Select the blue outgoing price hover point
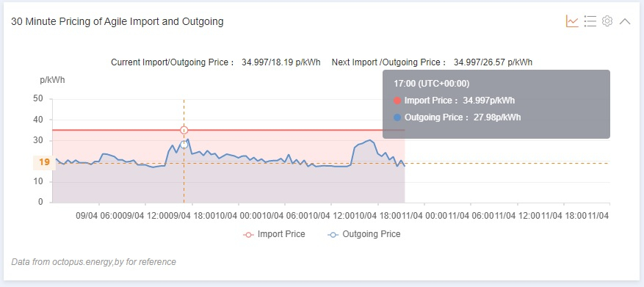This screenshot has width=644, height=287. pyautogui.click(x=184, y=145)
